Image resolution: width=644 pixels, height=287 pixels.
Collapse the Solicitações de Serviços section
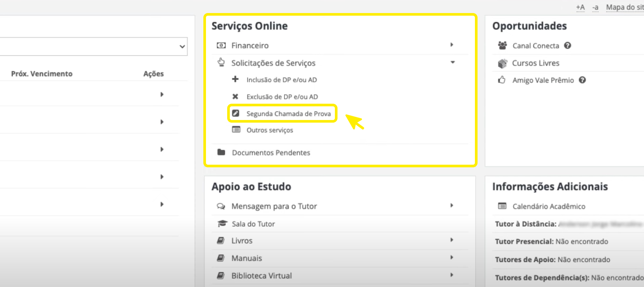coord(452,62)
